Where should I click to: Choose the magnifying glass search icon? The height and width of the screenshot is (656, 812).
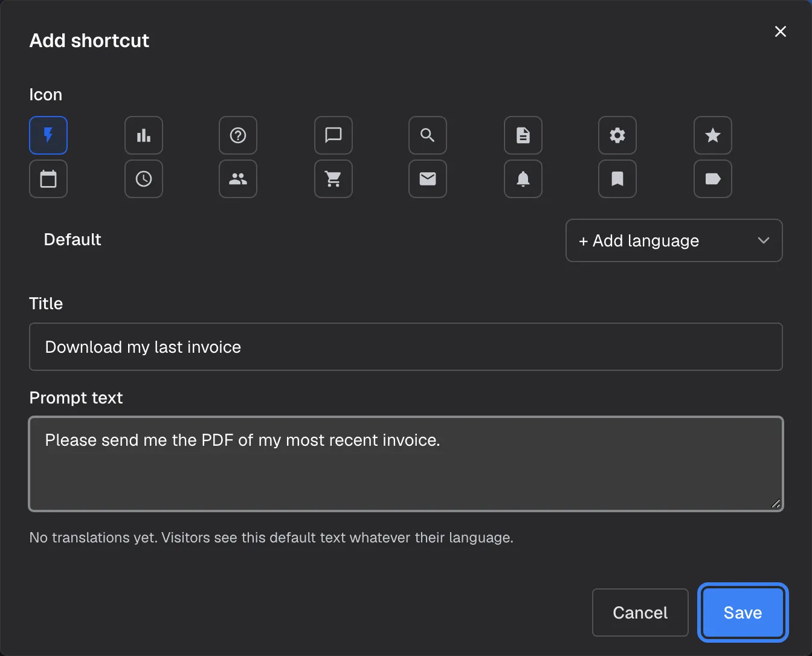tap(428, 135)
